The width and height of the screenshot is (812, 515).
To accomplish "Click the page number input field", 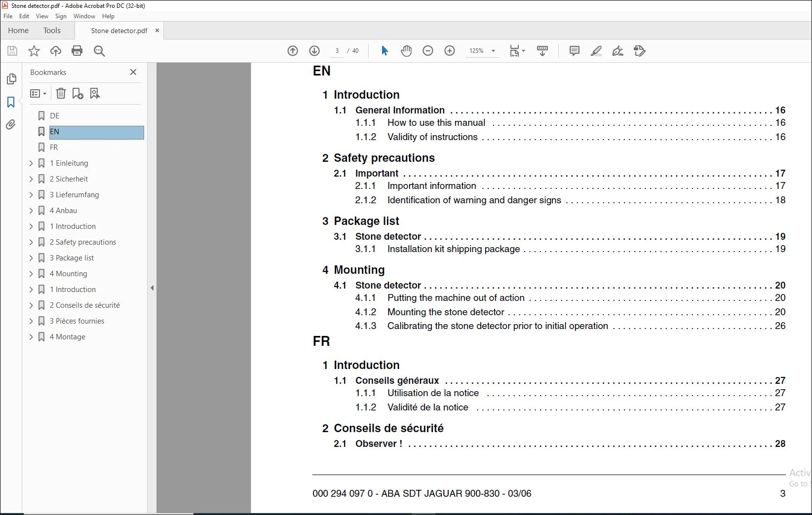I will pos(337,51).
